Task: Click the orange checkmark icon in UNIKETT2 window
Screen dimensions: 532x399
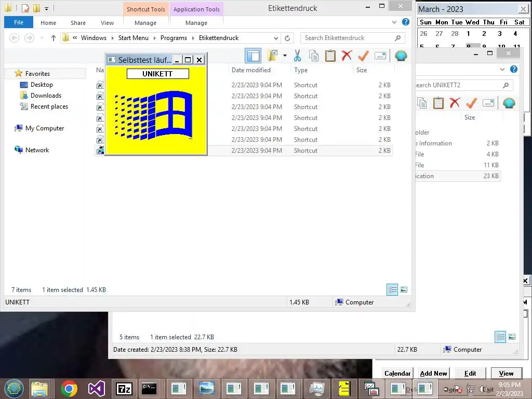Action: pos(471,103)
